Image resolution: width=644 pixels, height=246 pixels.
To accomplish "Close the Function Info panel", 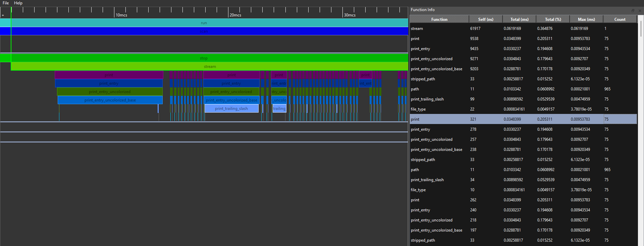I will 640,10.
